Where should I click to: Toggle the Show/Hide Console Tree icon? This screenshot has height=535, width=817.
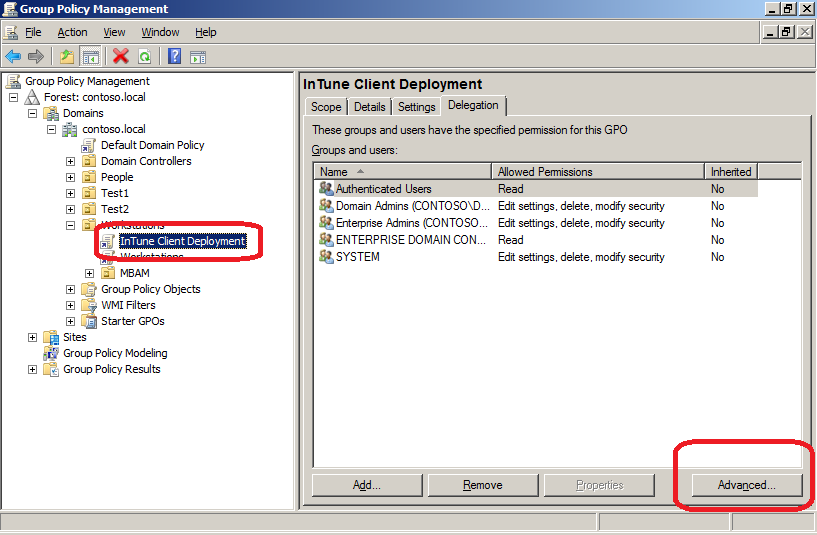point(90,56)
